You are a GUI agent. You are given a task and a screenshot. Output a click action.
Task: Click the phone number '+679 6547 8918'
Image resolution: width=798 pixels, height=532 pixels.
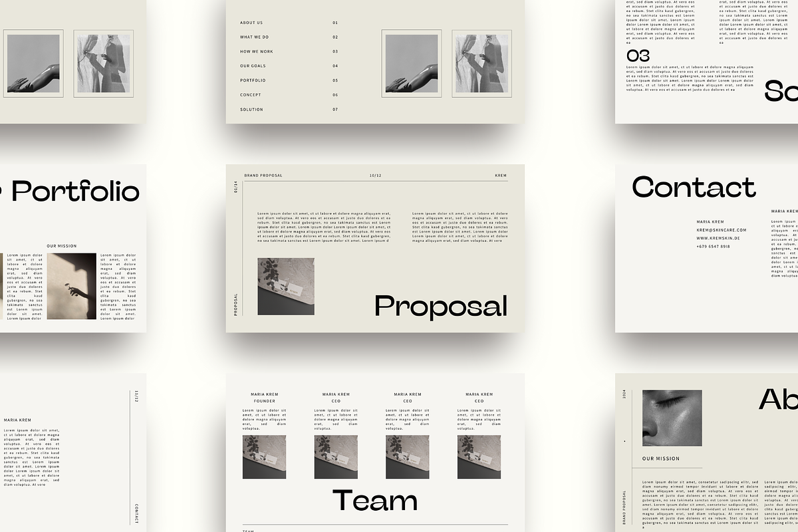click(714, 247)
